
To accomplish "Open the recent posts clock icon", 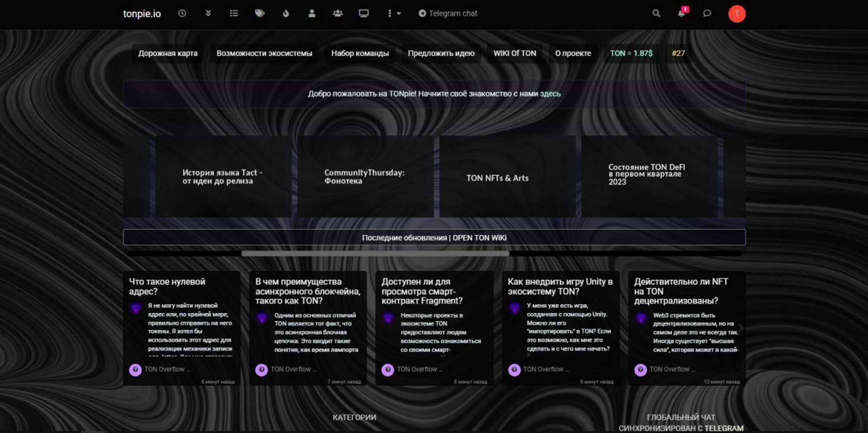I will pos(182,13).
